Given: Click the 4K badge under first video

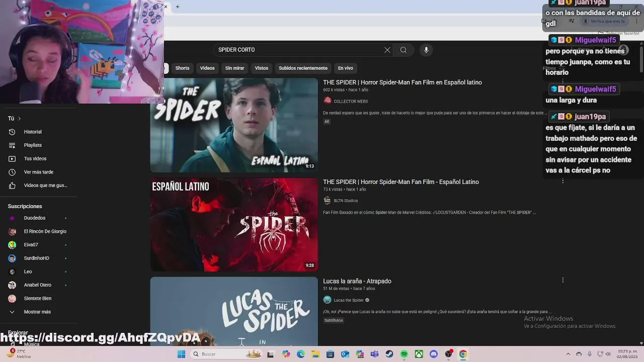Looking at the screenshot, I should (x=327, y=122).
